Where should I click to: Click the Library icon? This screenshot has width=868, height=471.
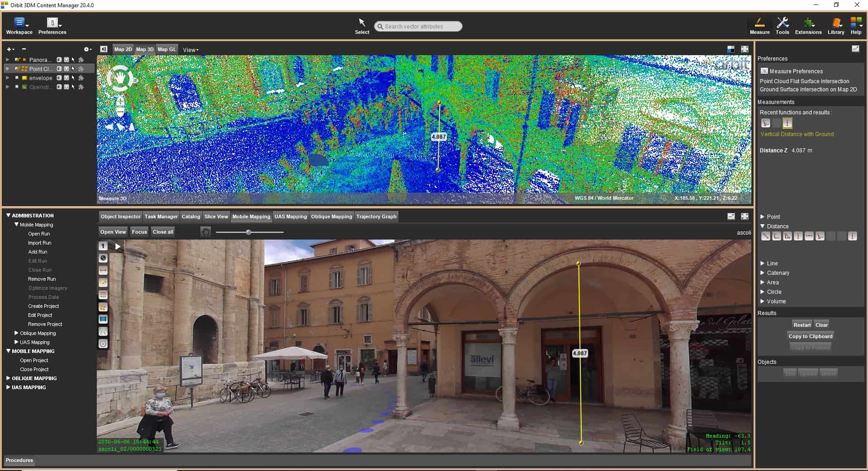pos(835,26)
